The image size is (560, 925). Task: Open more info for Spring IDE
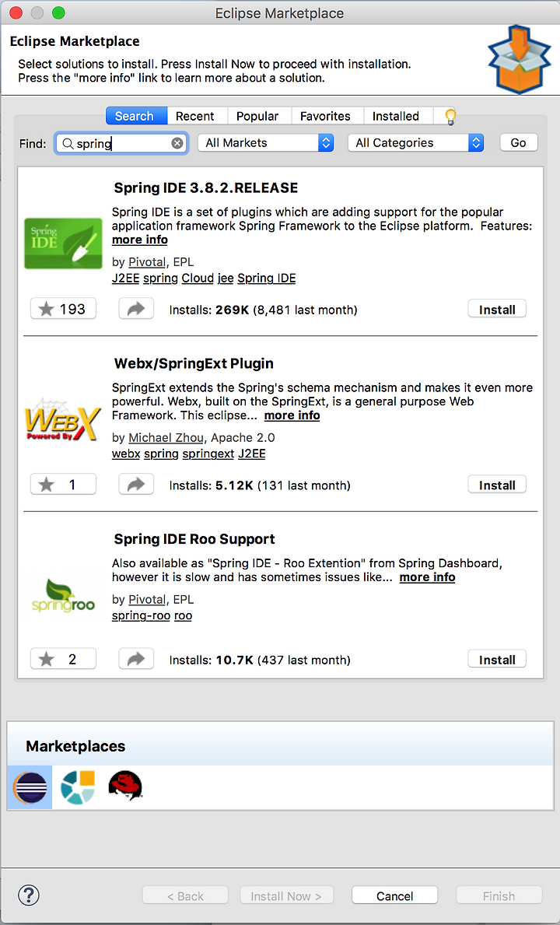[x=140, y=240]
